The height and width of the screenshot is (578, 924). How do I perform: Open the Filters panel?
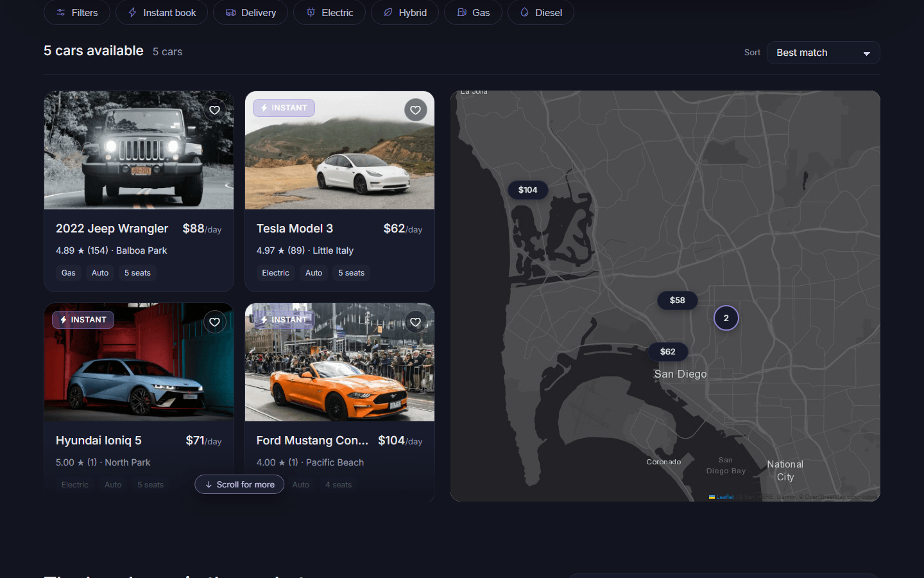click(77, 13)
